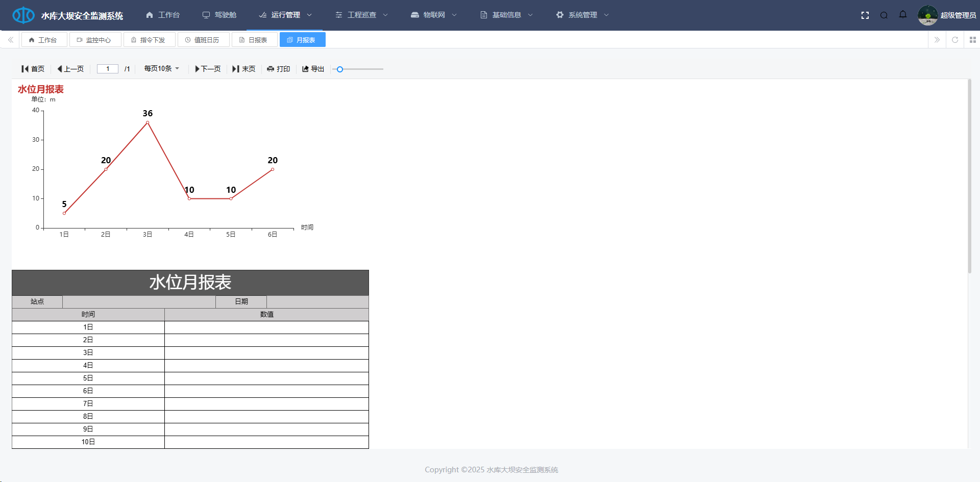Viewport: 980px width, 482px height.
Task: Go to previous page 上一页
Action: click(70, 69)
